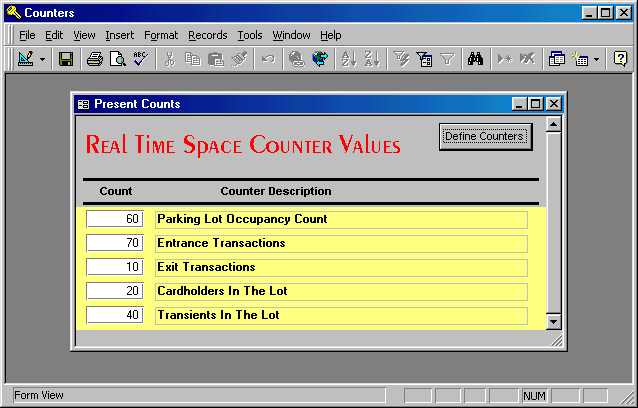Run the Spelling check tool
Image resolution: width=638 pixels, height=408 pixels.
[x=140, y=59]
